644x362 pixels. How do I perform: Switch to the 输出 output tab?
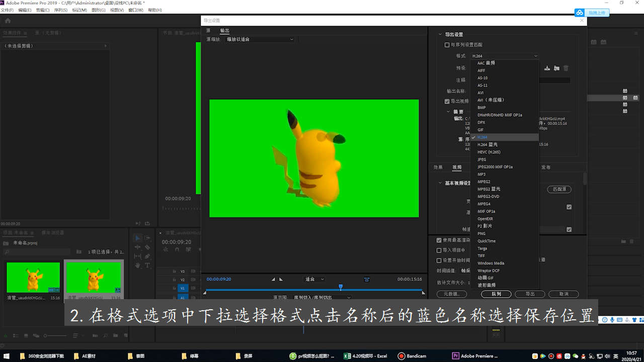click(224, 31)
